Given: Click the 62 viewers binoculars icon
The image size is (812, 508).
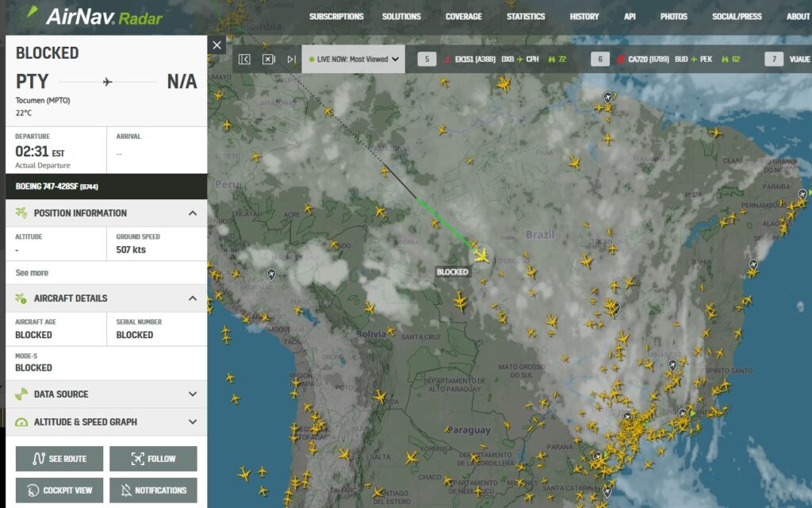Looking at the screenshot, I should (x=725, y=59).
